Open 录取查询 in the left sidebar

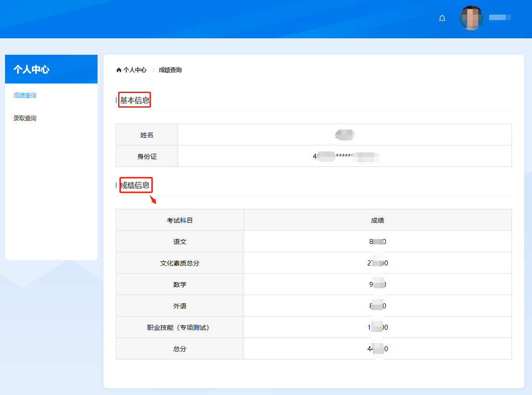point(25,118)
